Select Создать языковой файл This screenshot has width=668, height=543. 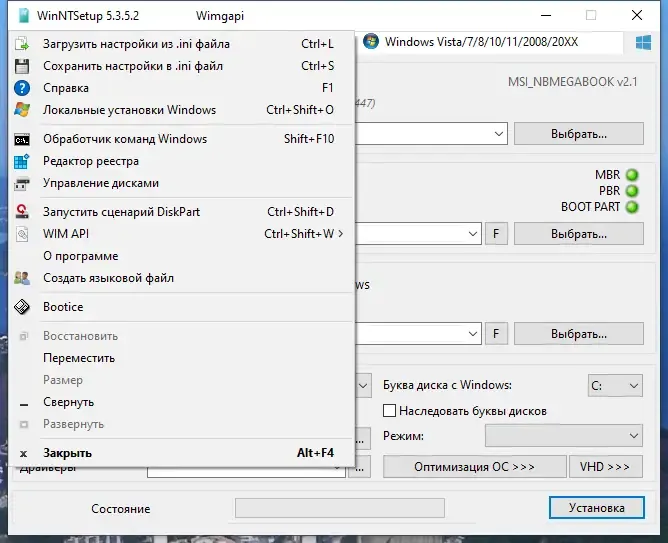click(182, 278)
